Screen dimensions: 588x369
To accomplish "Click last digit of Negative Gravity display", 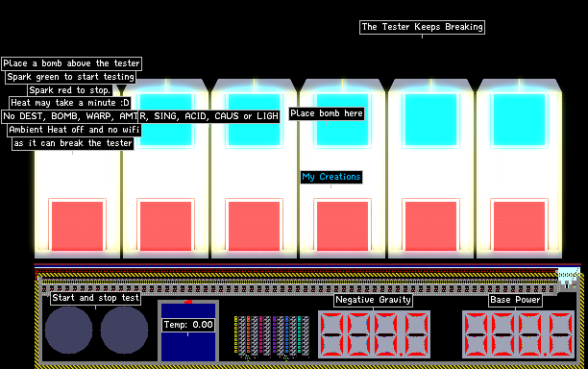I will coord(416,334).
